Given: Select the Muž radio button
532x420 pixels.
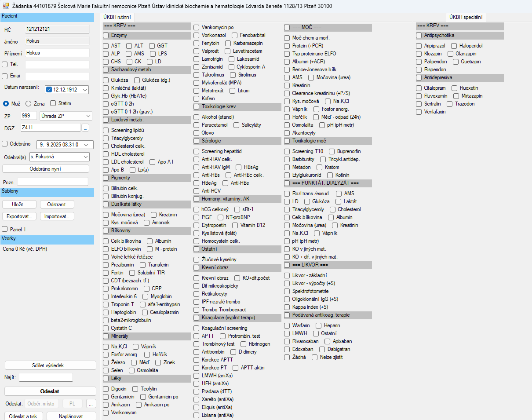Looking at the screenshot, I should coord(6,103).
